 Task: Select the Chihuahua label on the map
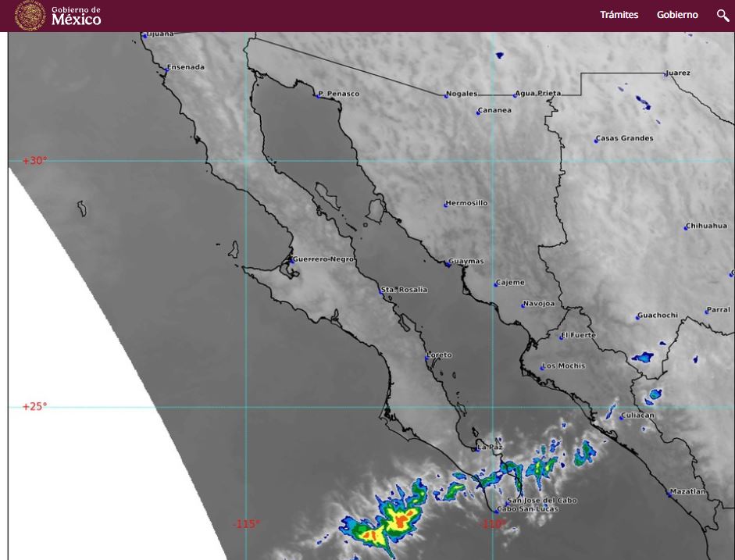[707, 226]
